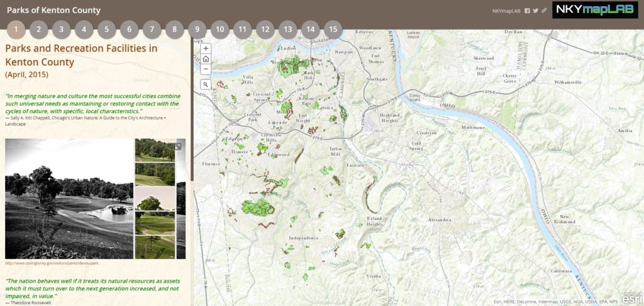Click the Parks and Recreation Facilities heading
This screenshot has height=306, width=644.
81,55
